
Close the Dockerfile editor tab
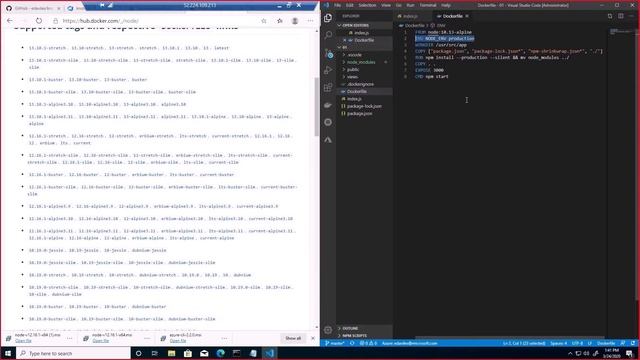coord(467,16)
